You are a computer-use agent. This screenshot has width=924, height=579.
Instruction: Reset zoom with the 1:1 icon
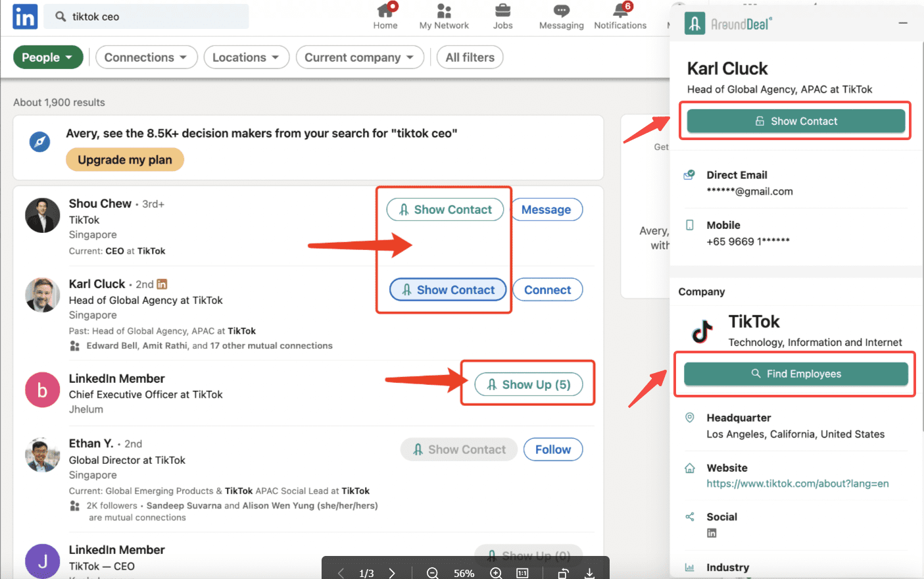tap(522, 573)
